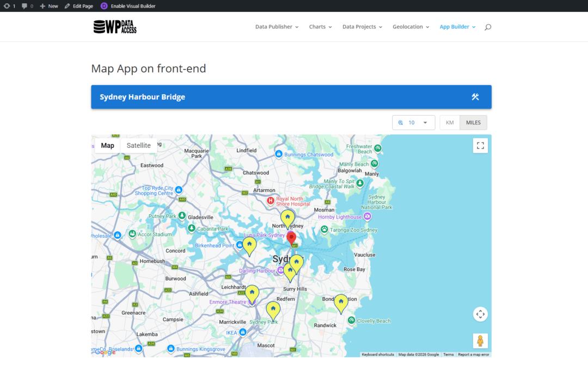The height and width of the screenshot is (368, 588).
Task: Click New in admin bar
Action: tap(49, 6)
